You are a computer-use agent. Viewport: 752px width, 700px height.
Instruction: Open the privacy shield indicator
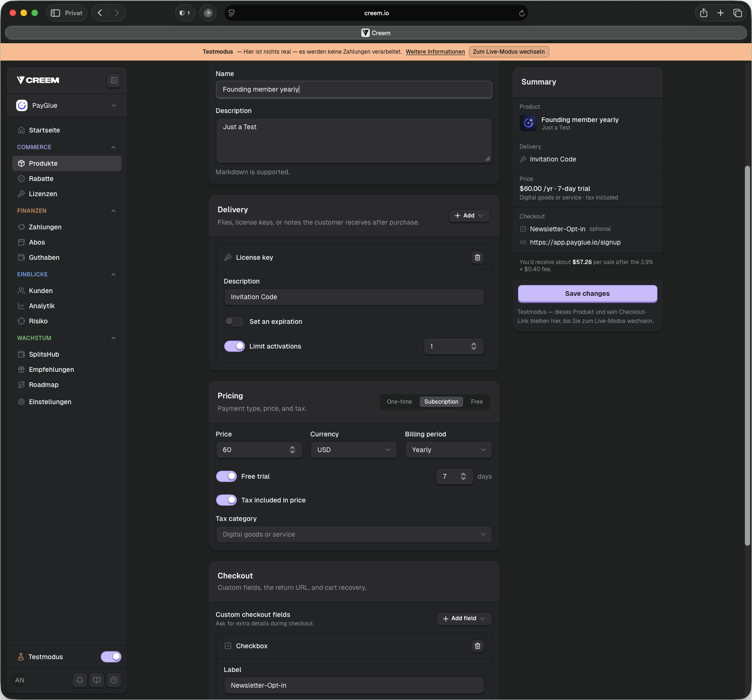pos(185,13)
